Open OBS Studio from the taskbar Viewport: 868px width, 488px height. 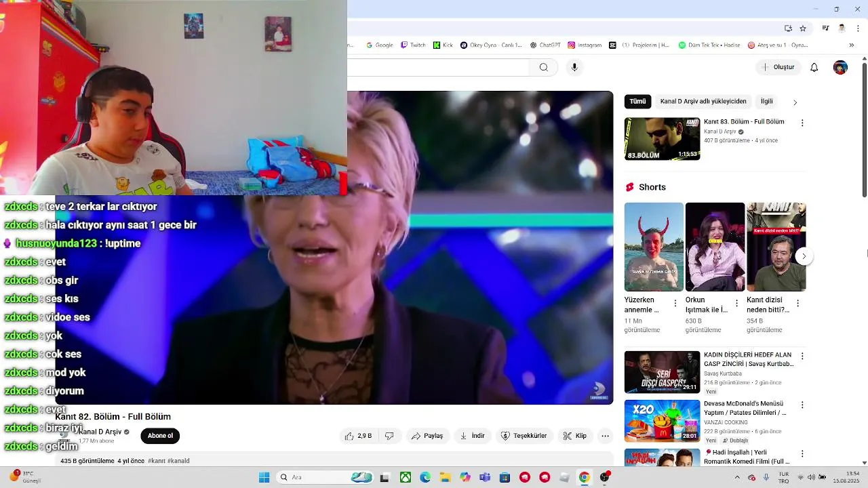pos(604,477)
